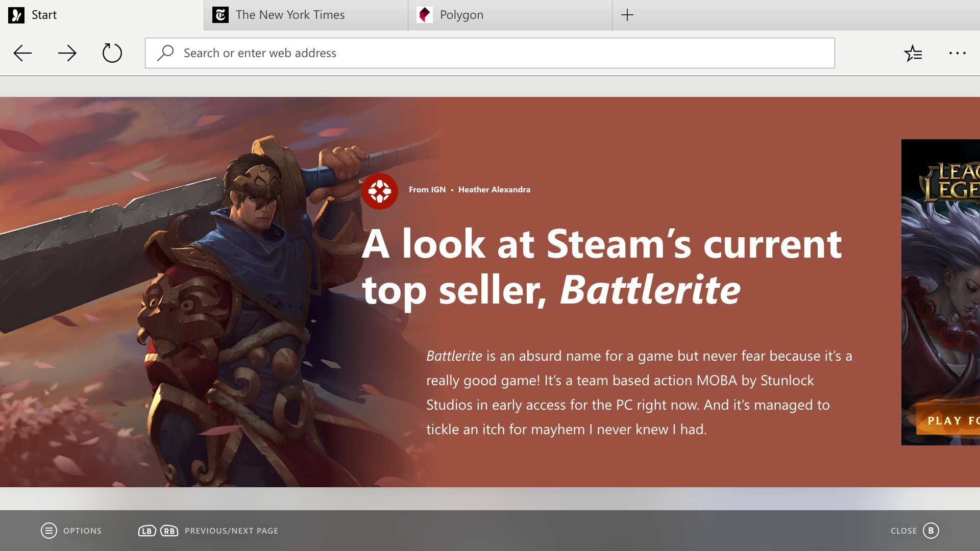Switch to The New York Times tab

tap(306, 15)
